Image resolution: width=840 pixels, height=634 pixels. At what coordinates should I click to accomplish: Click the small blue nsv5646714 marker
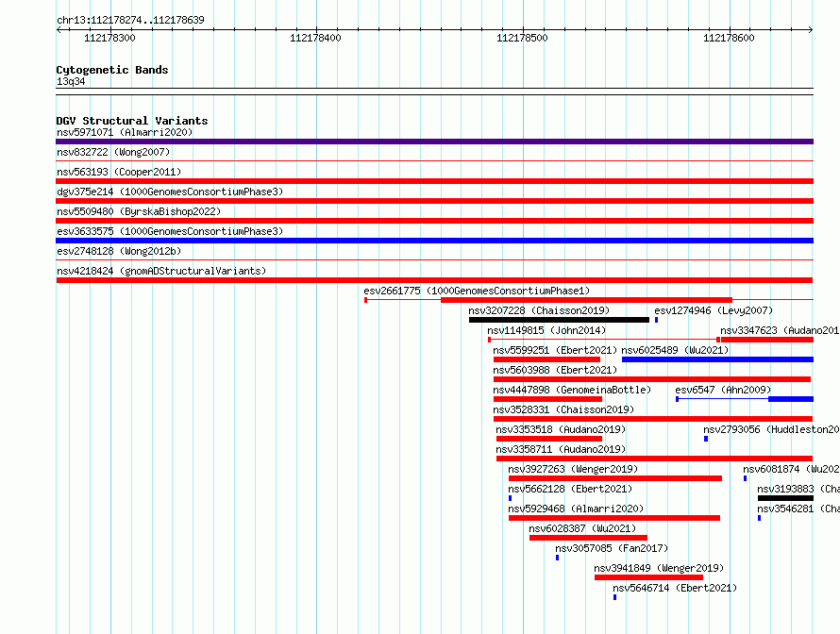coord(615,597)
